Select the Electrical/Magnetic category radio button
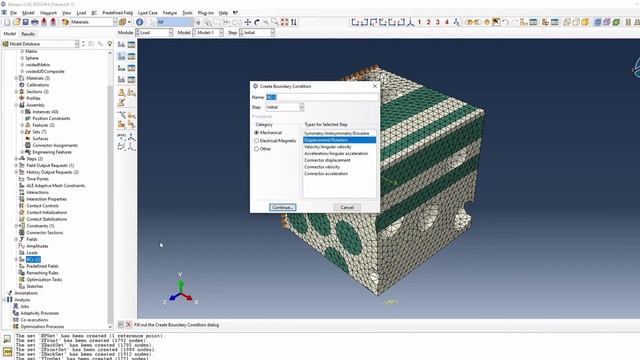 (256, 141)
